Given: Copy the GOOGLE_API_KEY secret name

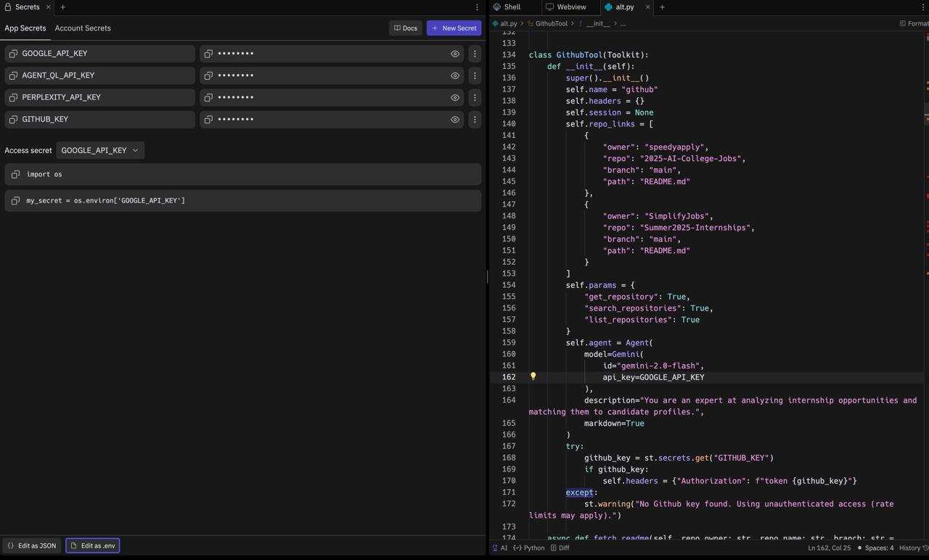Looking at the screenshot, I should pyautogui.click(x=13, y=54).
